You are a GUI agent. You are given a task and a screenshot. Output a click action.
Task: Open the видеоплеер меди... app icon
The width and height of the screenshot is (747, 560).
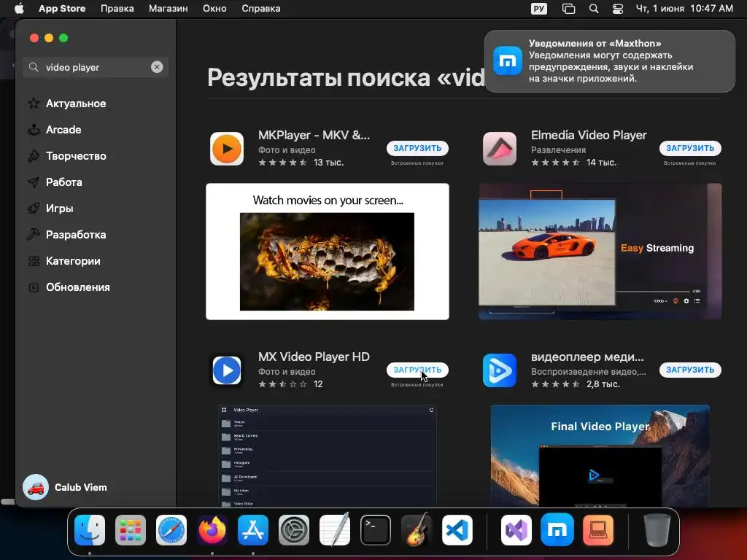499,370
